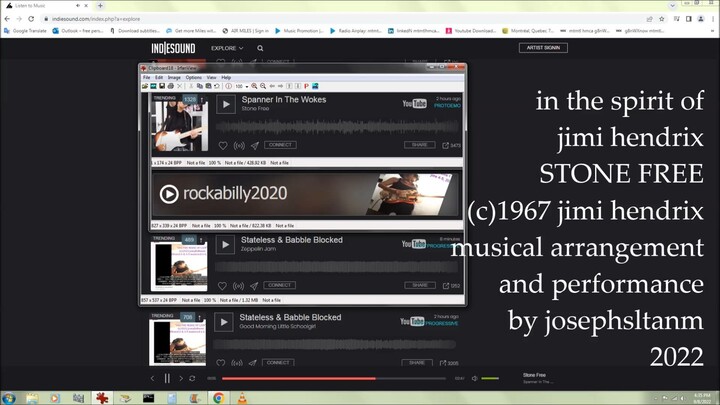Click CONNECT under Spanner In The Wokes

(x=280, y=145)
